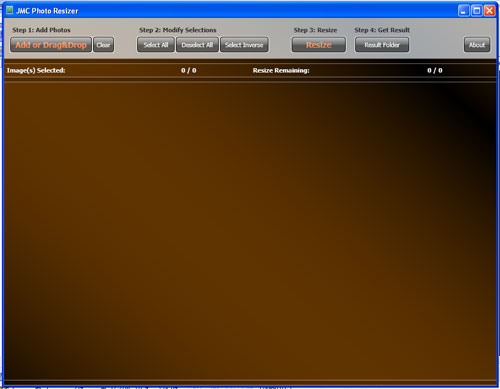This screenshot has width=500, height=389.
Task: Click the Resize Remaining label
Action: click(281, 70)
